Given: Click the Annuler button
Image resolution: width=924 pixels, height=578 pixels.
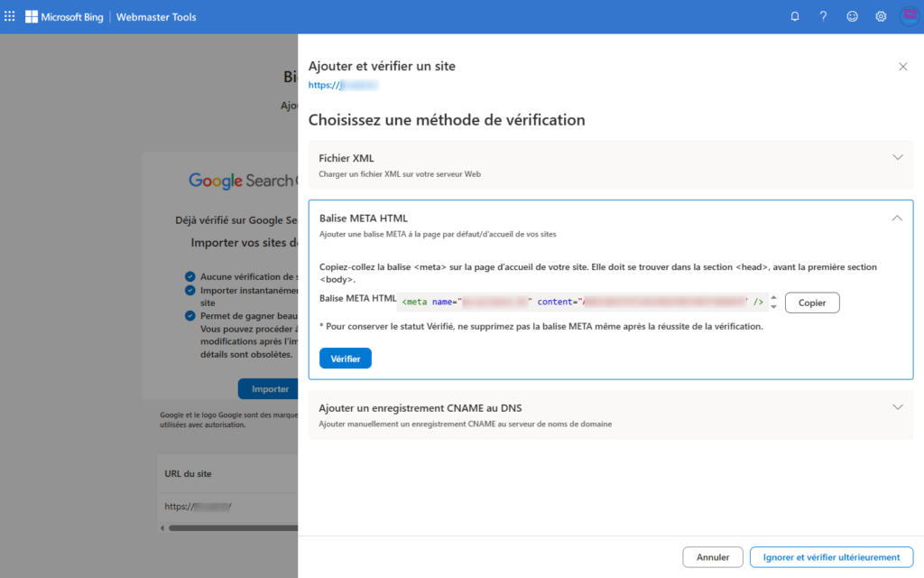Looking at the screenshot, I should click(x=713, y=556).
